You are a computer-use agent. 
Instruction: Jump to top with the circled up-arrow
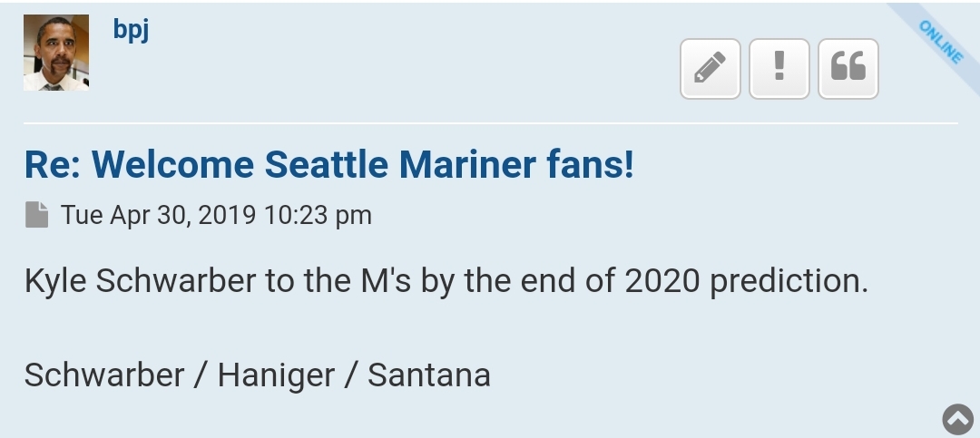[957, 418]
